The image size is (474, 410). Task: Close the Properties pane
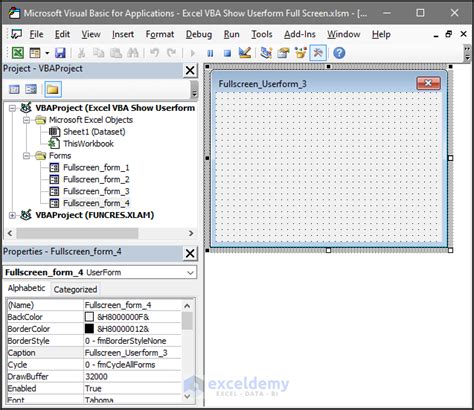[x=190, y=253]
